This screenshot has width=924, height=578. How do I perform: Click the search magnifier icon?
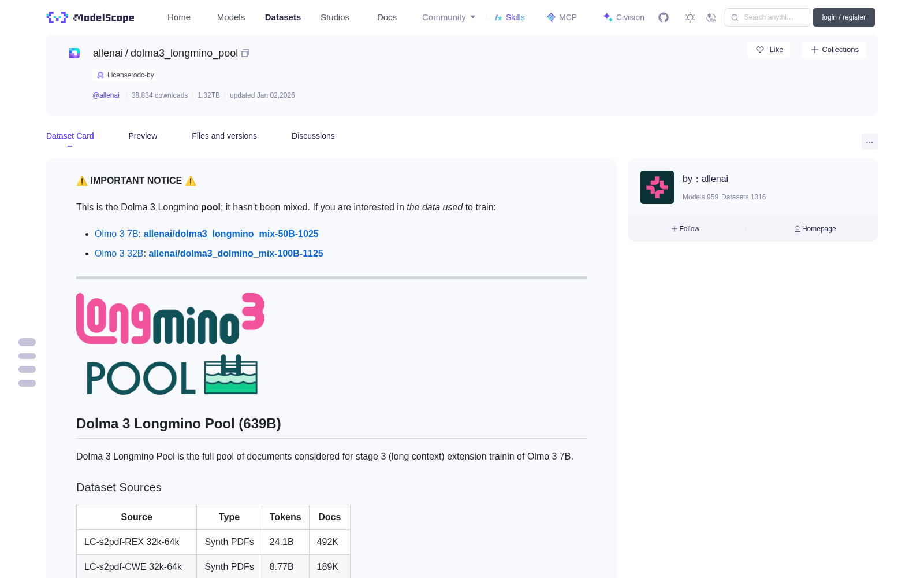click(x=735, y=17)
